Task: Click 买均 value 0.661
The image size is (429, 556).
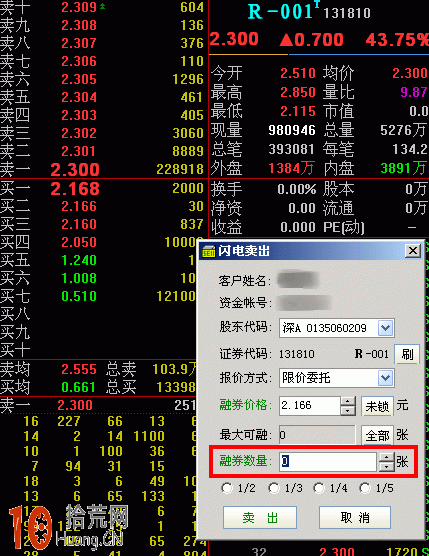Action: [79, 387]
